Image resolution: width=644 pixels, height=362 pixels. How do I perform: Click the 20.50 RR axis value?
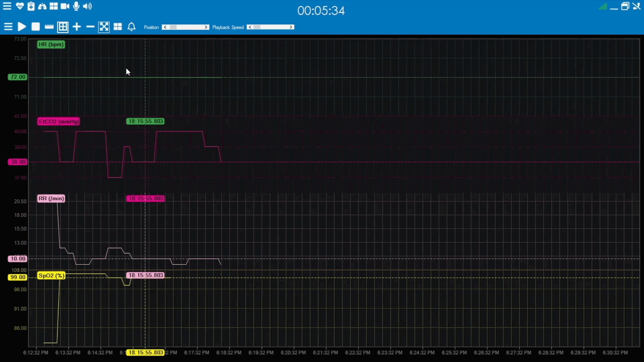click(20, 201)
